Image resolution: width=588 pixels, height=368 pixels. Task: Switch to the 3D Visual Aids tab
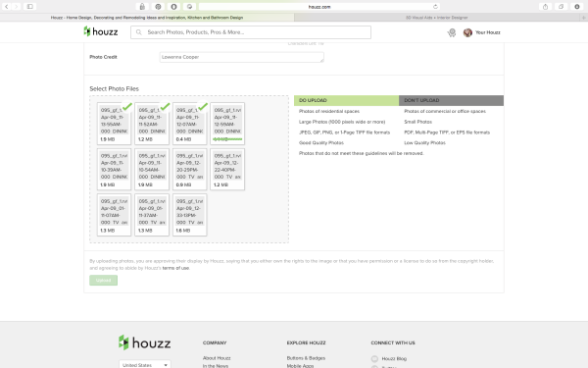click(x=437, y=18)
